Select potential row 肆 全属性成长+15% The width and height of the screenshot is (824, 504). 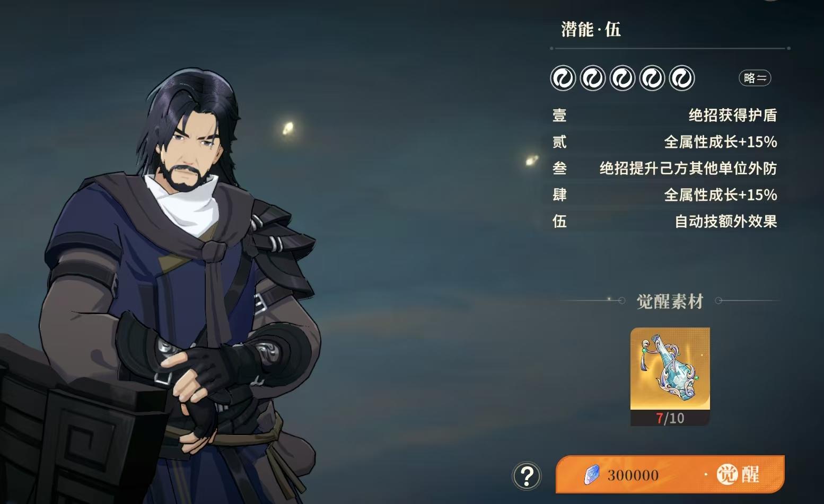coord(665,194)
